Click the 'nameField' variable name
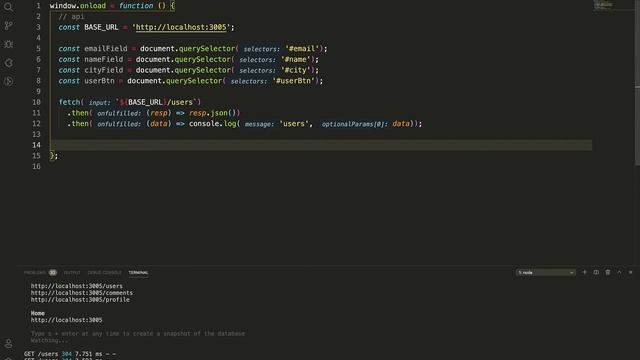 [104, 60]
